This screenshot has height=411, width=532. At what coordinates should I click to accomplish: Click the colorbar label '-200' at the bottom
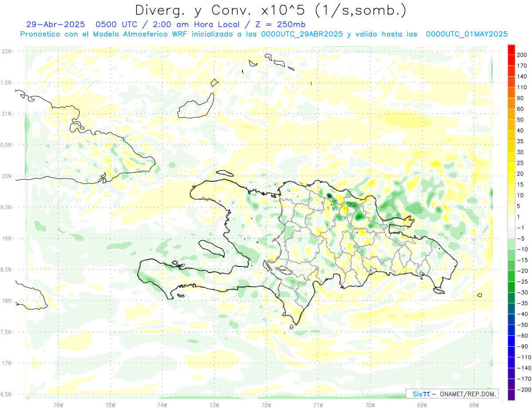point(524,389)
